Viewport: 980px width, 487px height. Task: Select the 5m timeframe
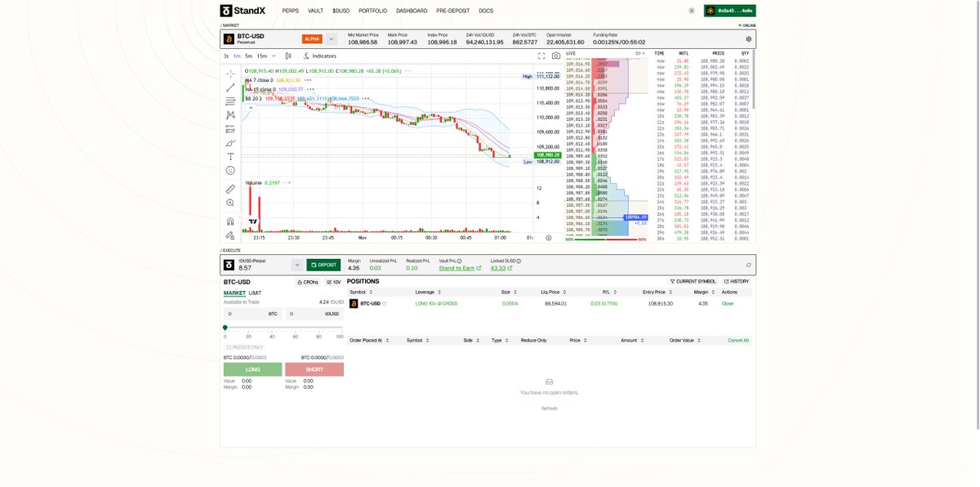tap(248, 56)
